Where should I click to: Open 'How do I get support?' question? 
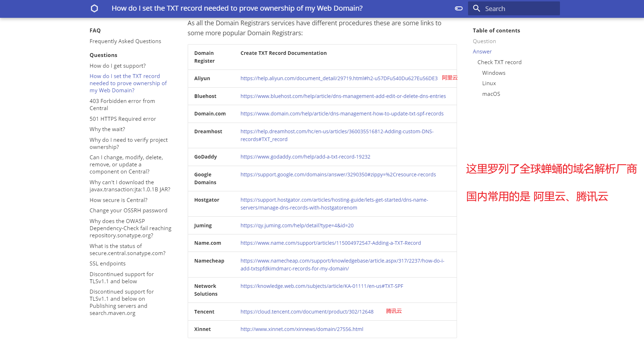click(x=118, y=66)
